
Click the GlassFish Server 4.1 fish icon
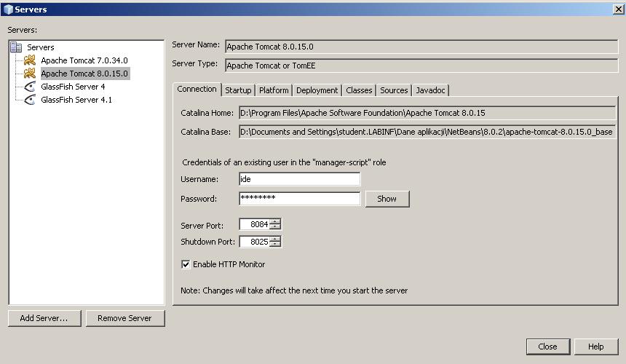30,100
